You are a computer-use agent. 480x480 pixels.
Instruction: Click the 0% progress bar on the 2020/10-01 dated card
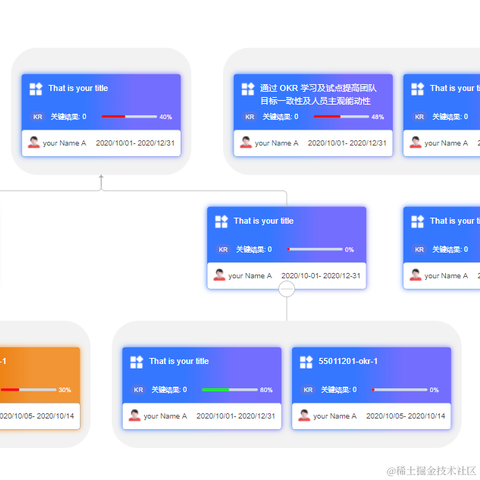315,249
